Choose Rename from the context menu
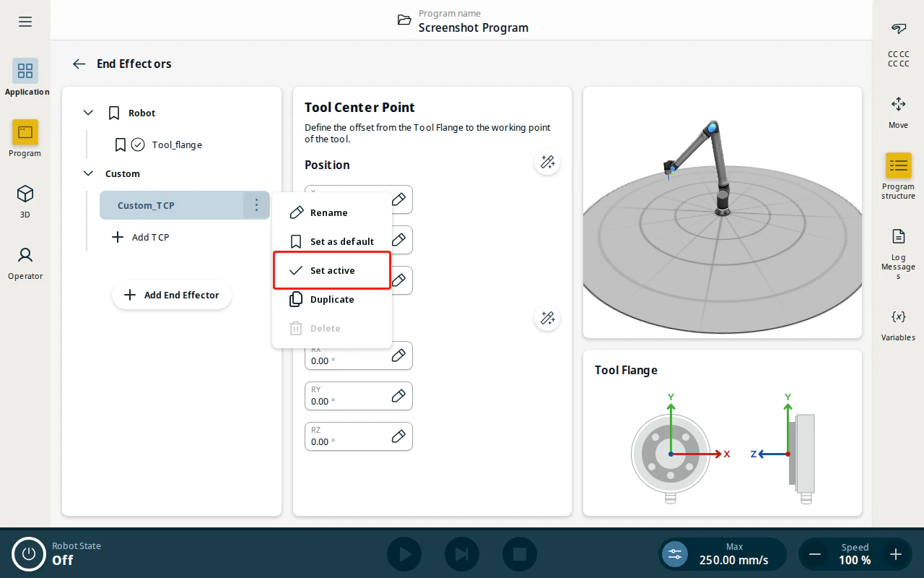The height and width of the screenshot is (578, 924). [x=332, y=212]
